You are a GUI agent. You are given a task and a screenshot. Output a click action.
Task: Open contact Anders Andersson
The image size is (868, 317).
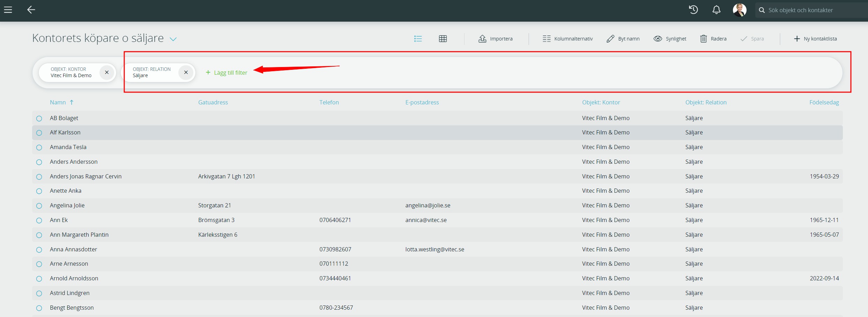[x=74, y=162]
